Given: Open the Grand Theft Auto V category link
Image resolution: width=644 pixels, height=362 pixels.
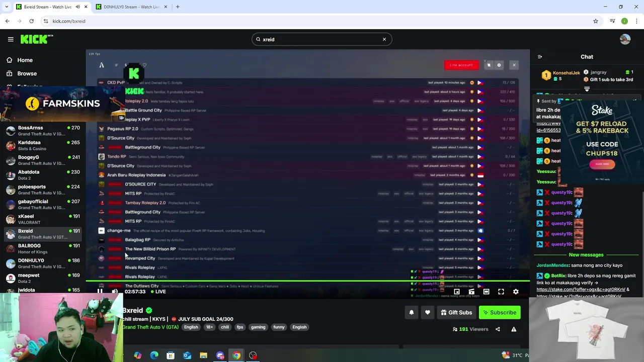Looking at the screenshot, I should pyautogui.click(x=150, y=327).
